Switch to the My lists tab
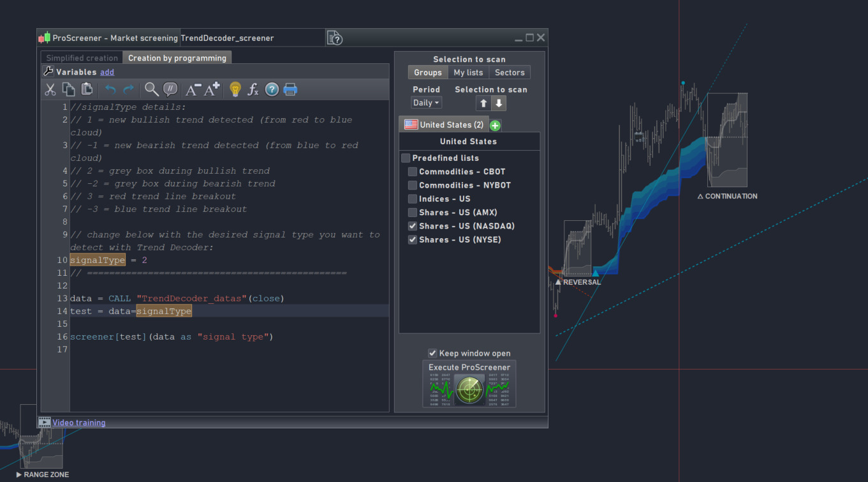 (x=468, y=73)
